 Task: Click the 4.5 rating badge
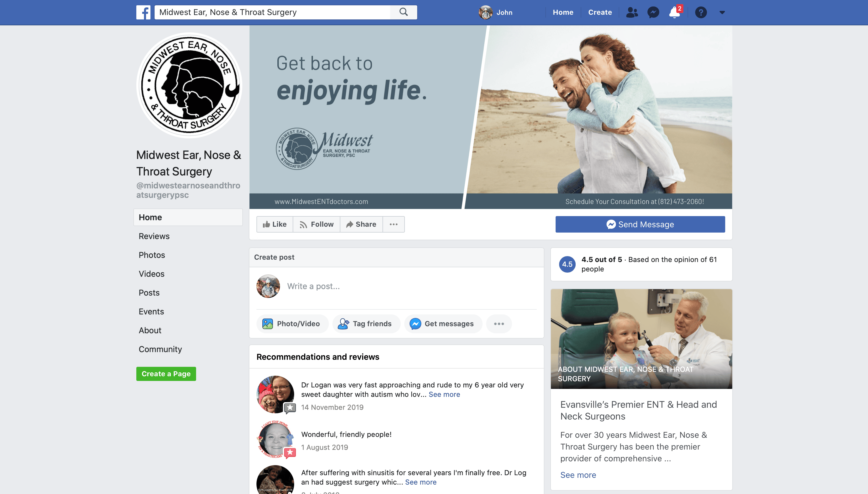click(567, 264)
